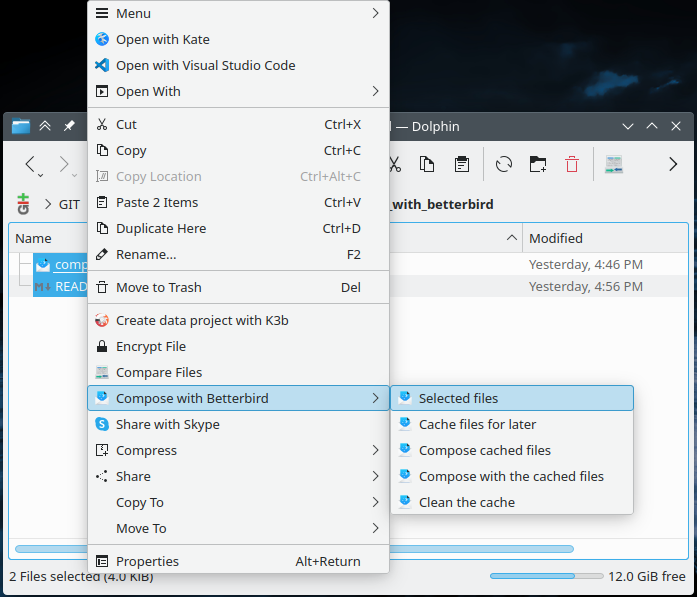The width and height of the screenshot is (697, 597).
Task: Click 'Yesterday, 4:46 PM' modified cell
Action: click(x=585, y=264)
